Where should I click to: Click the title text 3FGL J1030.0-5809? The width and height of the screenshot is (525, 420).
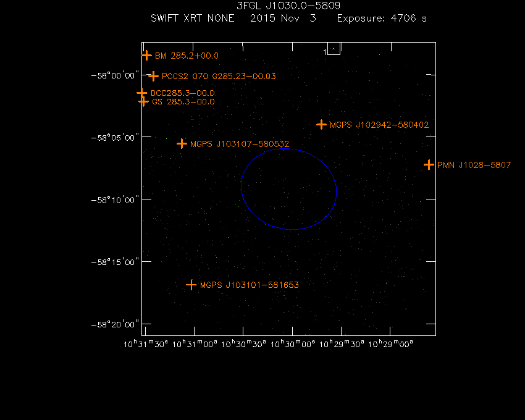pyautogui.click(x=288, y=6)
